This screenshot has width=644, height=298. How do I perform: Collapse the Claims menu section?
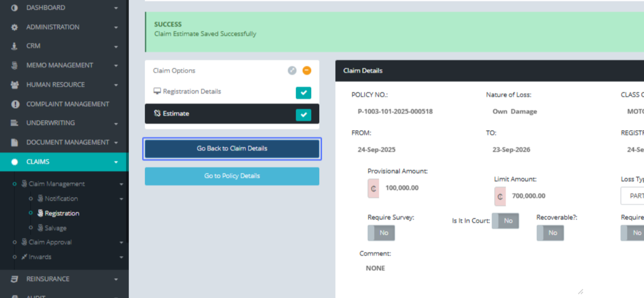tap(116, 162)
